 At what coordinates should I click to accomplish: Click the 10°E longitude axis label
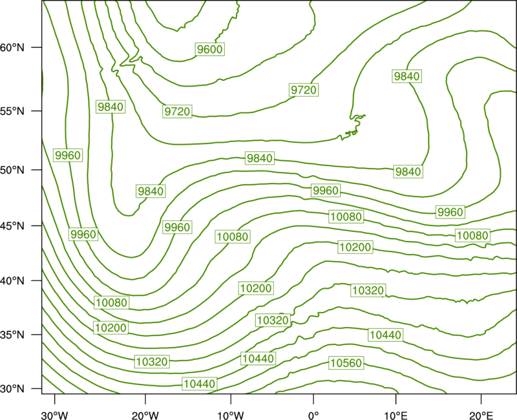(396, 415)
